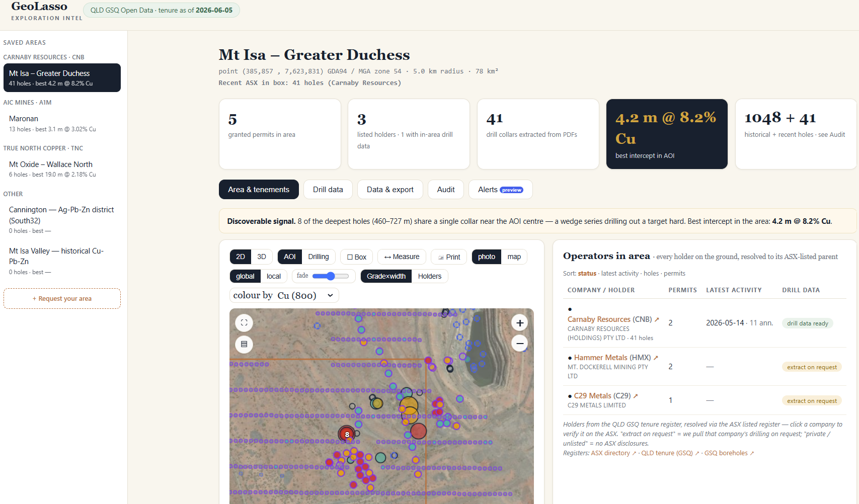
Task: Open the Drill data tab
Action: coord(328,190)
